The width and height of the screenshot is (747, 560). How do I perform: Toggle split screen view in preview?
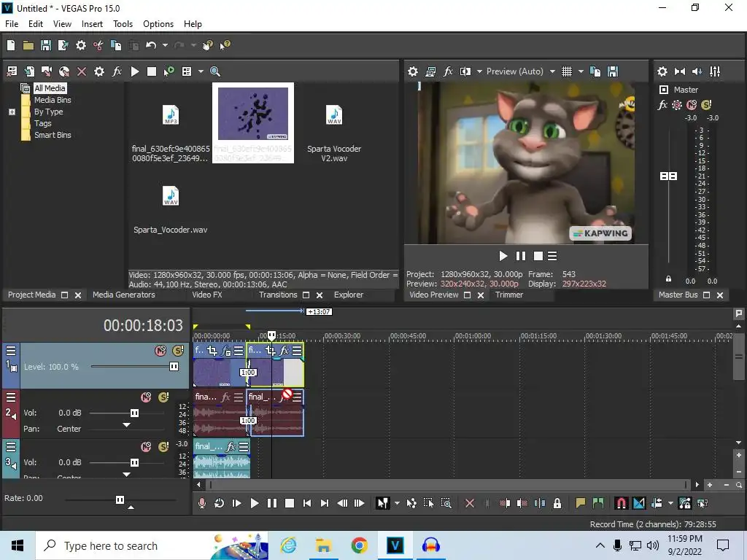pos(465,71)
